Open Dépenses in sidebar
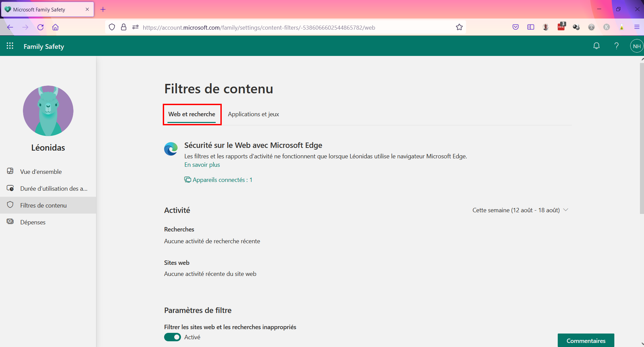This screenshot has width=644, height=347. click(x=48, y=222)
